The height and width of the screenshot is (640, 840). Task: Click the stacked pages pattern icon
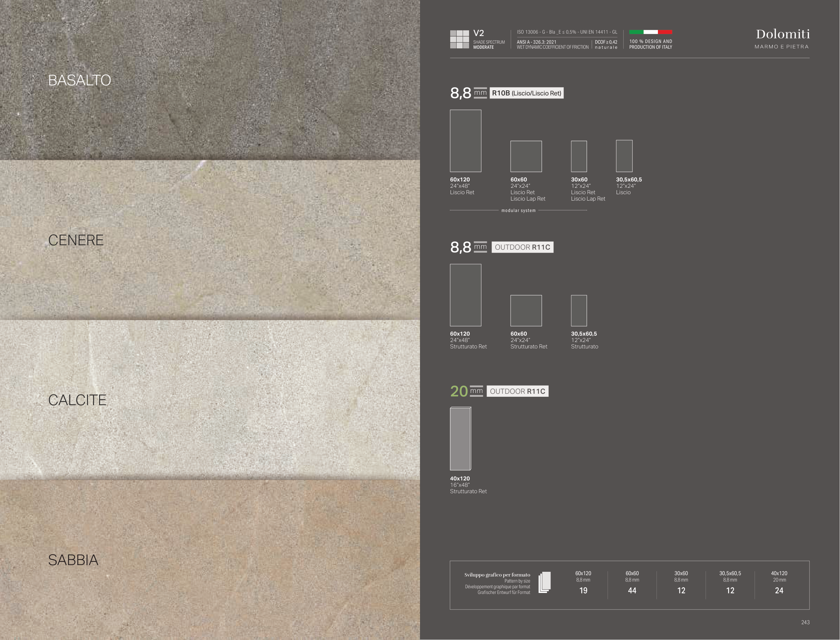[544, 582]
